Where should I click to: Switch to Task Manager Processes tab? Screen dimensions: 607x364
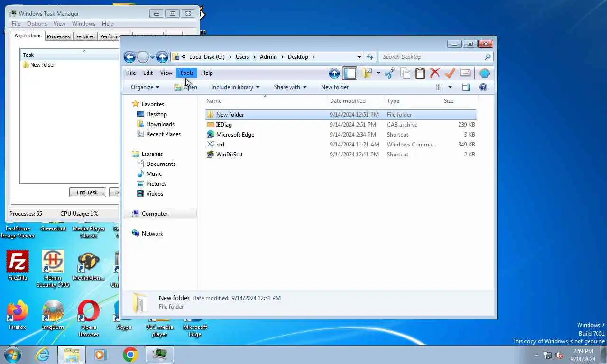pos(58,36)
